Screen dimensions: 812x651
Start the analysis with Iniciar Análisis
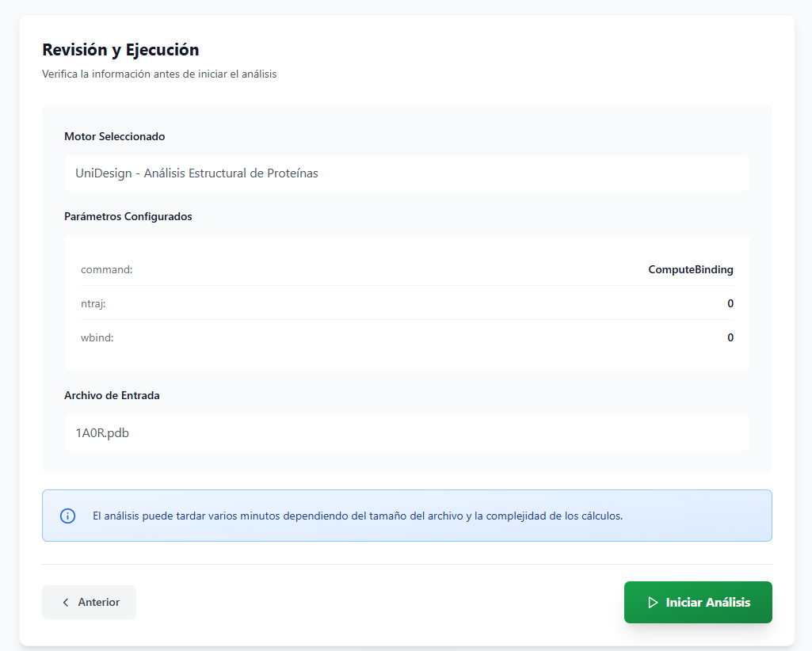click(x=698, y=603)
